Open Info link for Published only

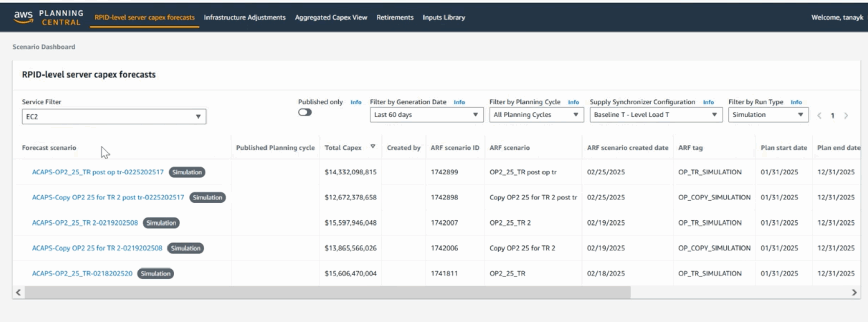[356, 102]
